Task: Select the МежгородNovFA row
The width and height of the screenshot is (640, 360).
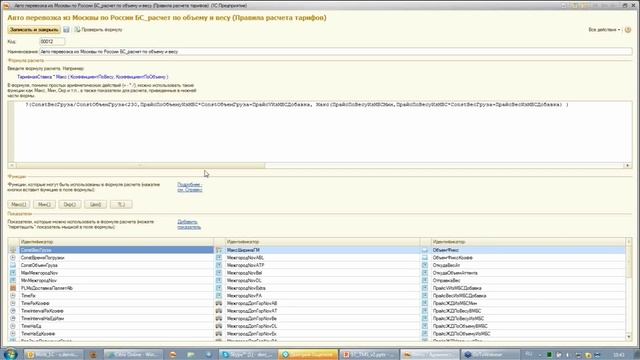Action: 322,296
